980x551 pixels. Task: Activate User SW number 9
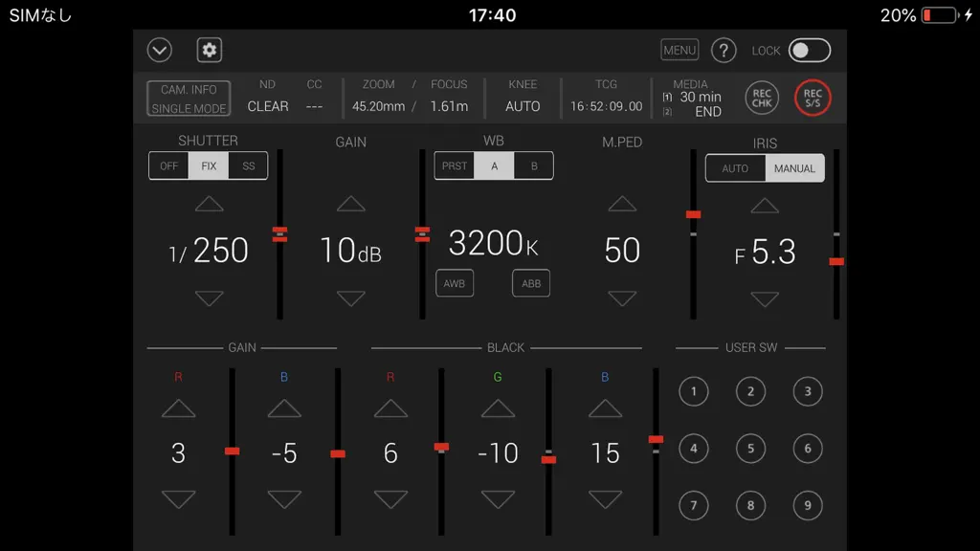pos(808,505)
